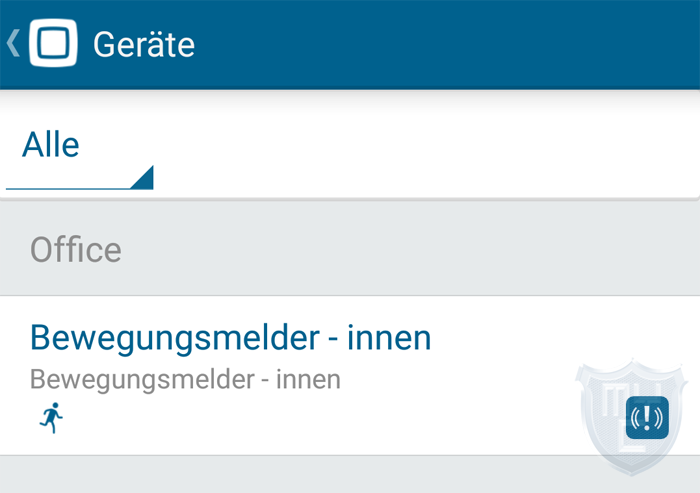This screenshot has height=493, width=700.
Task: Click the white inner square of logo
Action: (53, 43)
